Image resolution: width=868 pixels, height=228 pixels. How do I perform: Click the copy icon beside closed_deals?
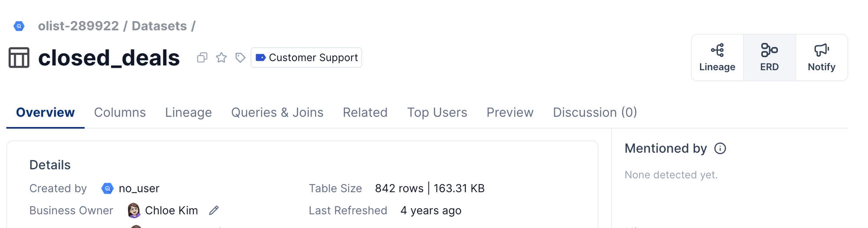[202, 58]
